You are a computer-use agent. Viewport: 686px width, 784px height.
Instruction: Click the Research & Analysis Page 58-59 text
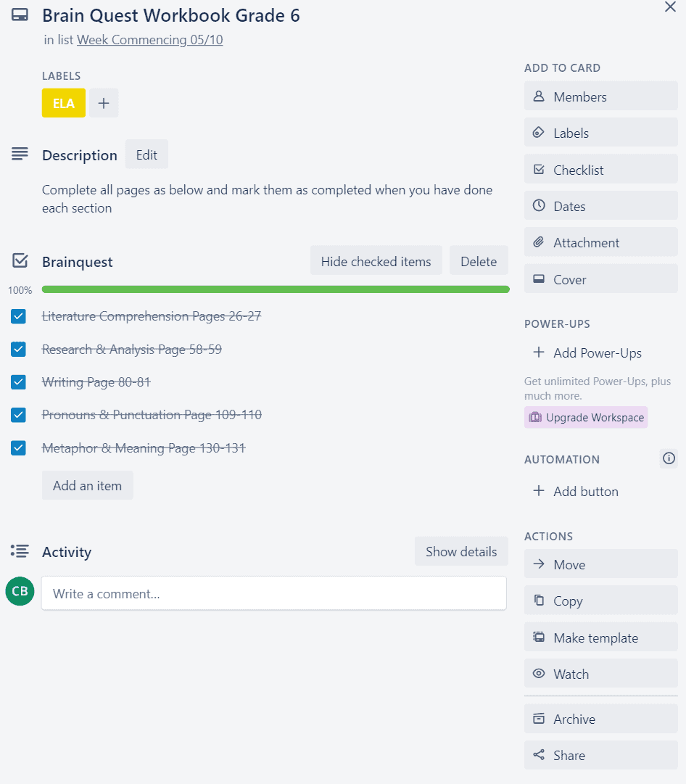pos(132,350)
